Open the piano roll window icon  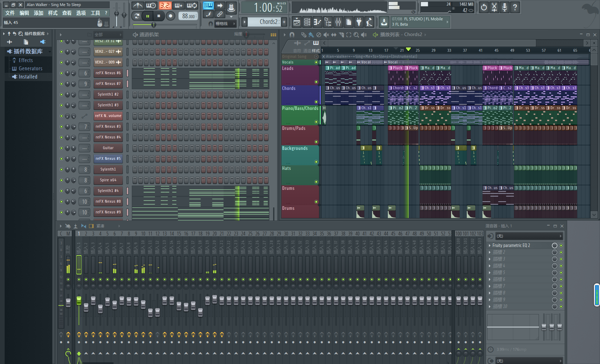[317, 22]
